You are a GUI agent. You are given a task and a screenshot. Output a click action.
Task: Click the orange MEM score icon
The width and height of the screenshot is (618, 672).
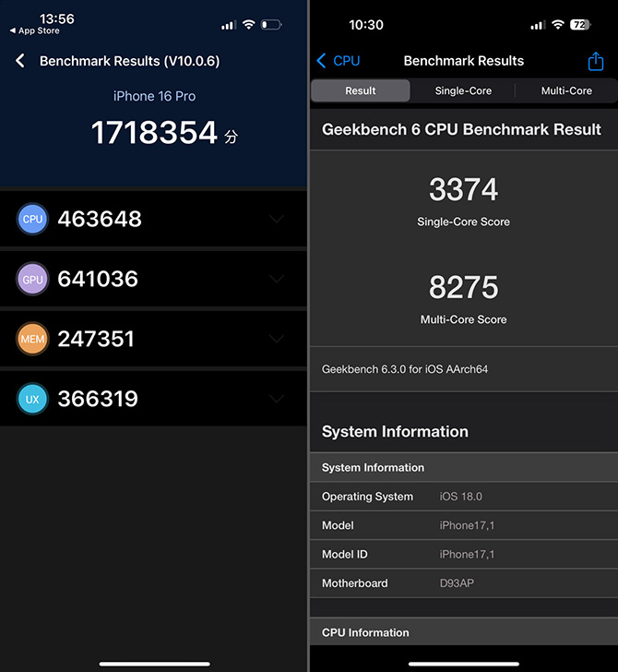[32, 339]
